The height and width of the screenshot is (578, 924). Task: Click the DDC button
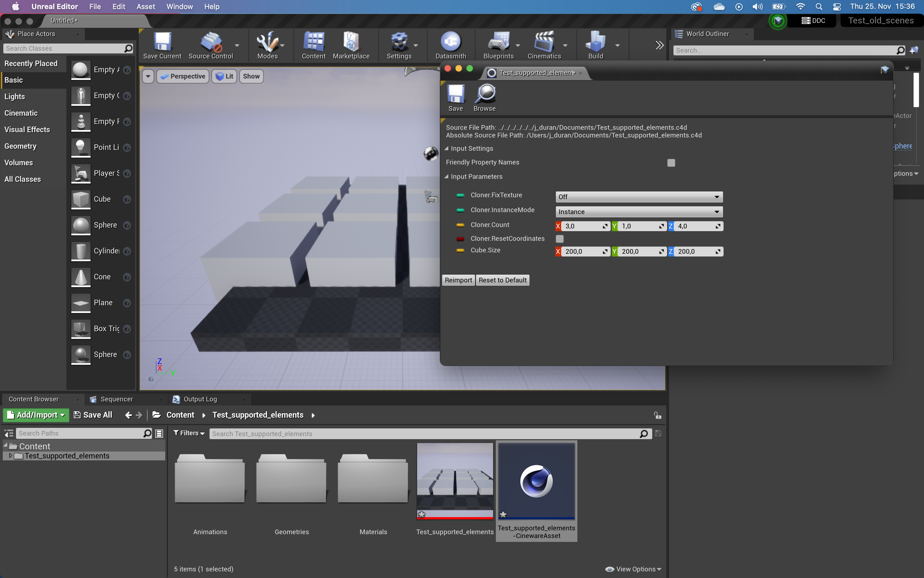point(814,21)
